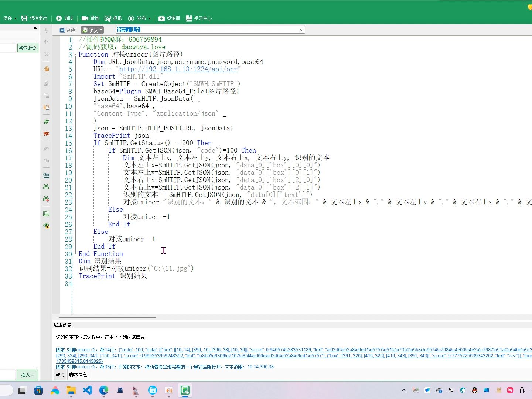Open Microsoft Edge from taskbar
The image size is (532, 399).
coord(104,390)
